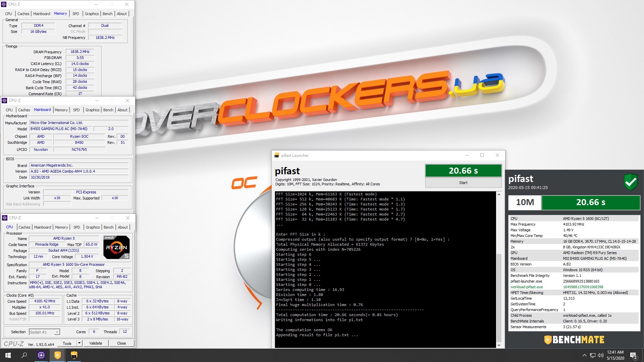The width and height of the screenshot is (644, 362).
Task: Click the CPU-Z icon in bottom window title
Action: (x=5, y=218)
